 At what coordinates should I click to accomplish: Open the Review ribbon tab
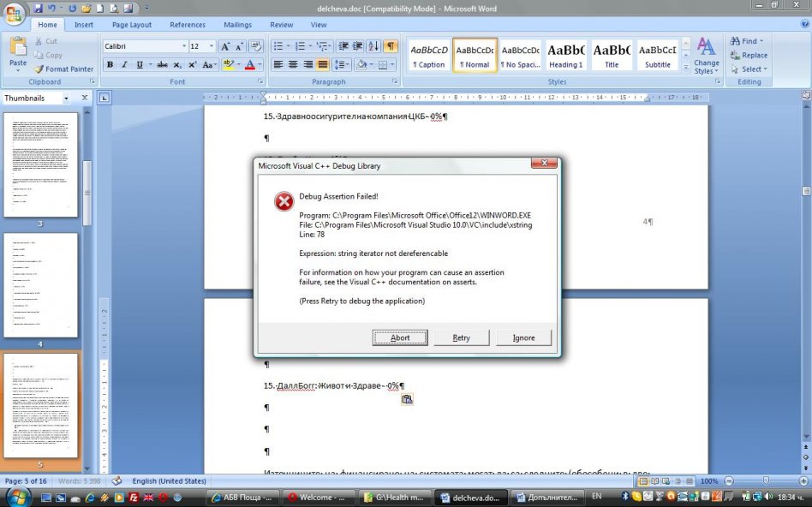pos(281,25)
